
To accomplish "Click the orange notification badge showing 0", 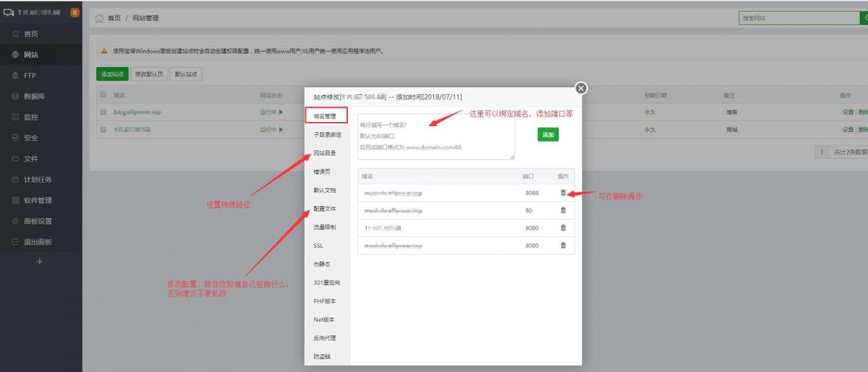I will click(x=75, y=12).
